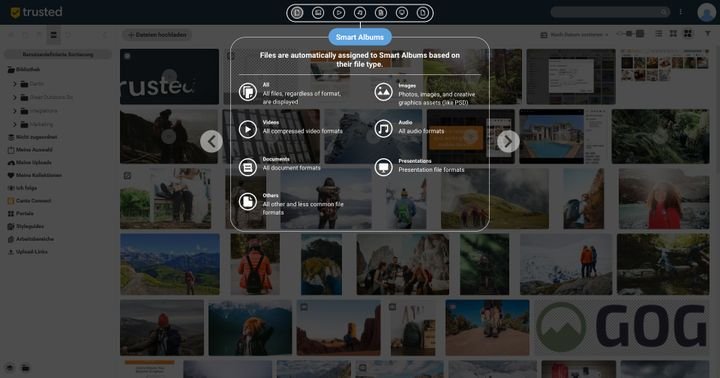This screenshot has width=720, height=378.
Task: Open Nicht zugeordnet in sidebar
Action: (32, 137)
